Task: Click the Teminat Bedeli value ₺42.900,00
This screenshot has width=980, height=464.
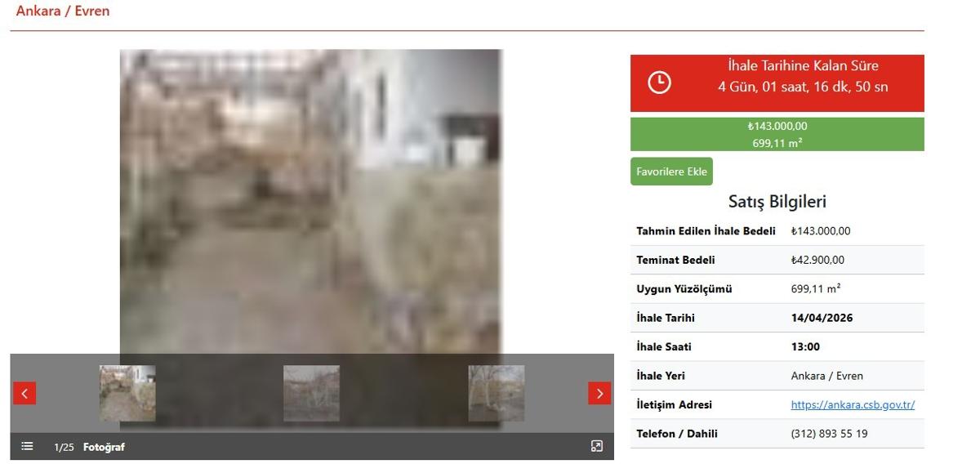Action: tap(817, 260)
